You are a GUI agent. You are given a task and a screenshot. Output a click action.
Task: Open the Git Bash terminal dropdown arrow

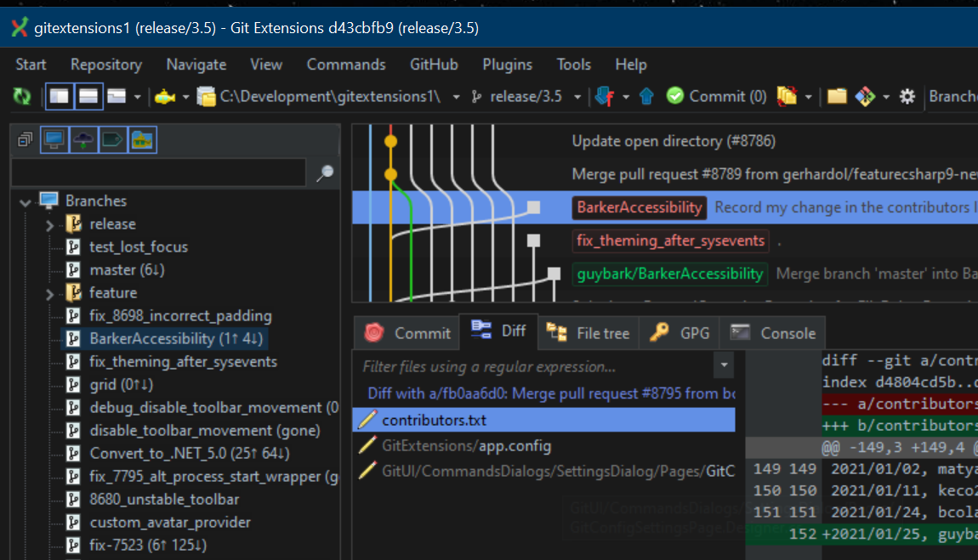click(x=885, y=97)
